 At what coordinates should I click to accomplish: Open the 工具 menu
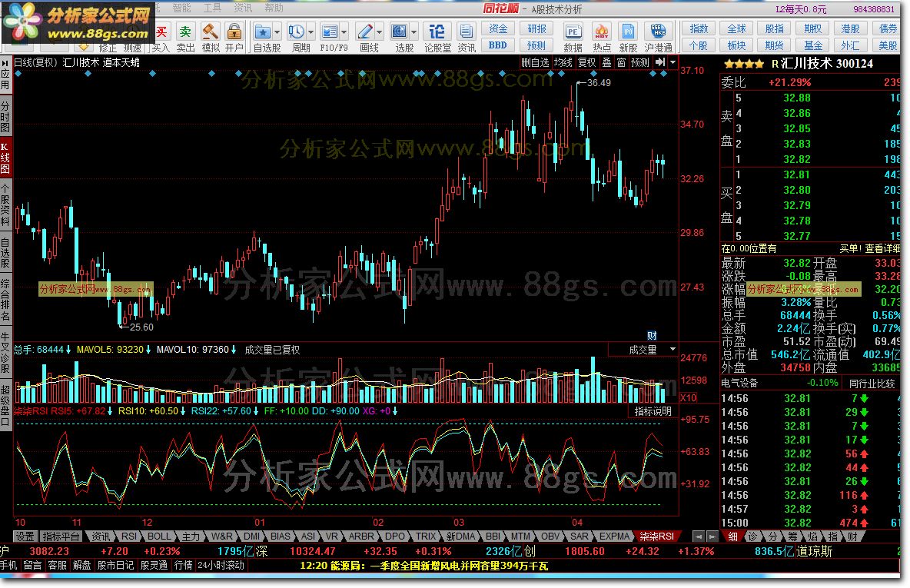tap(212, 8)
